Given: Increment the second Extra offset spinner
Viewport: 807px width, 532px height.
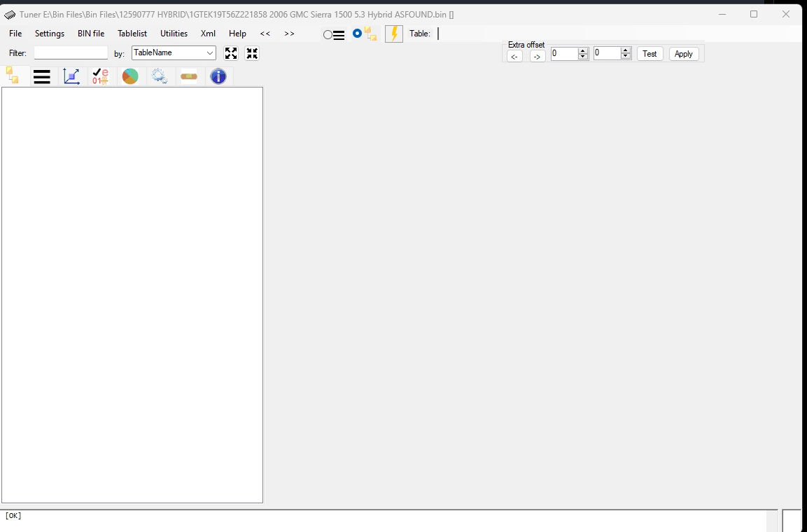Looking at the screenshot, I should click(x=626, y=50).
